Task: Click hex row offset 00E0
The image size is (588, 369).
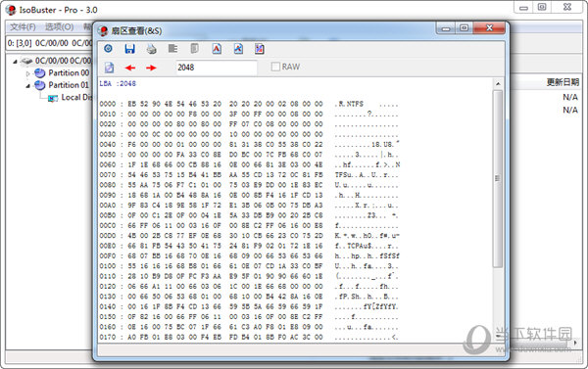Action: [x=108, y=246]
